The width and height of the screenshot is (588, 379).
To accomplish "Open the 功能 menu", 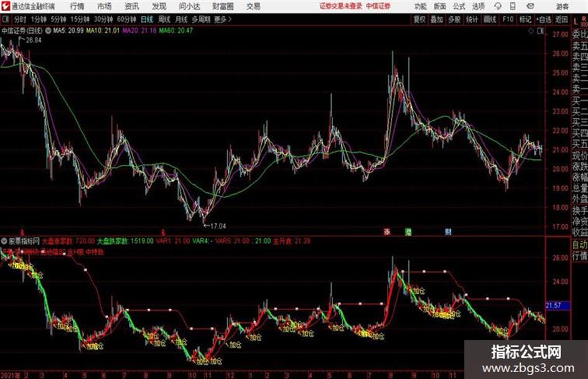I will [421, 6].
